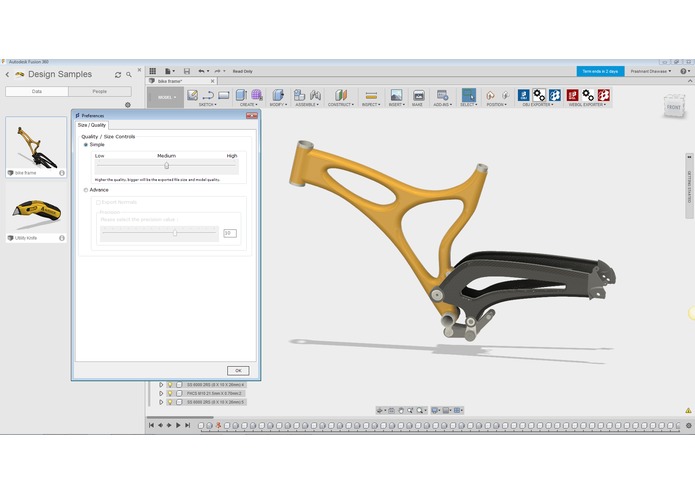Click the Make 3D print icon
The height and width of the screenshot is (494, 695).
point(418,95)
